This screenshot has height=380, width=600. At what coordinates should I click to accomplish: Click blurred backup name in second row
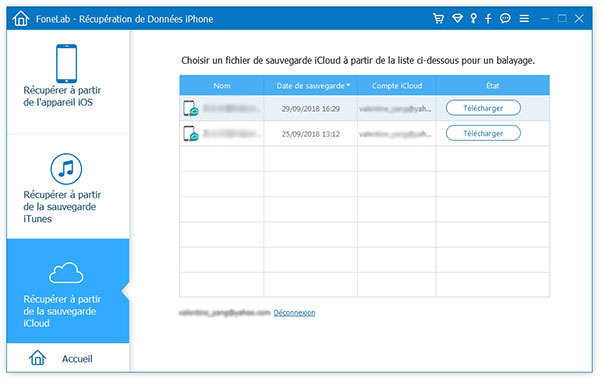point(232,134)
